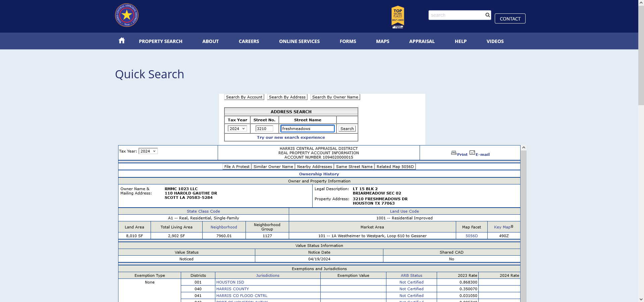Image resolution: width=644 pixels, height=302 pixels.
Task: Focus the Street Name input field
Action: pos(307,129)
